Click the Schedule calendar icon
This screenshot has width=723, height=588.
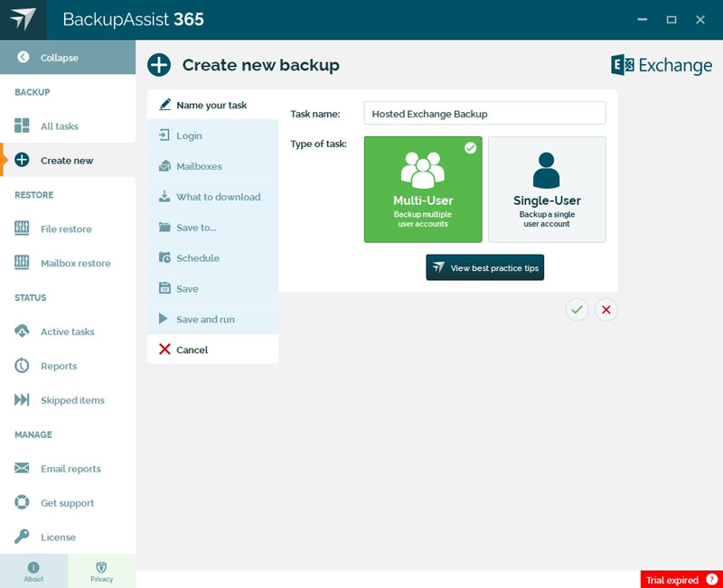click(164, 257)
